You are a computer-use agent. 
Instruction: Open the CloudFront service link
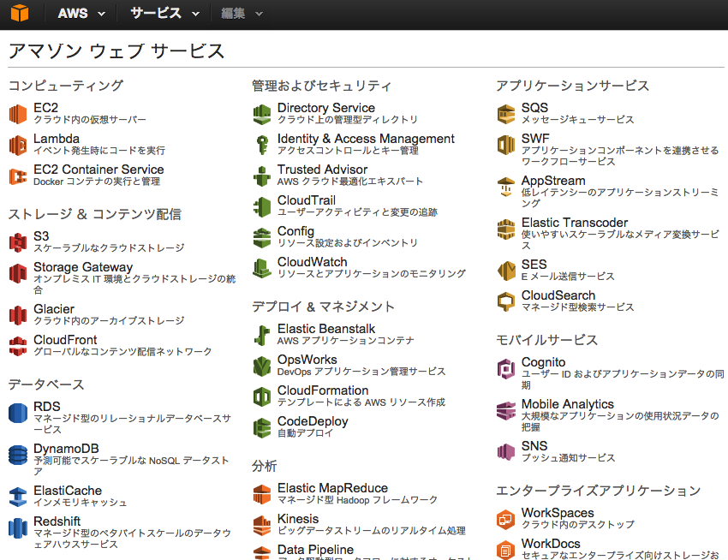pyautogui.click(x=65, y=340)
